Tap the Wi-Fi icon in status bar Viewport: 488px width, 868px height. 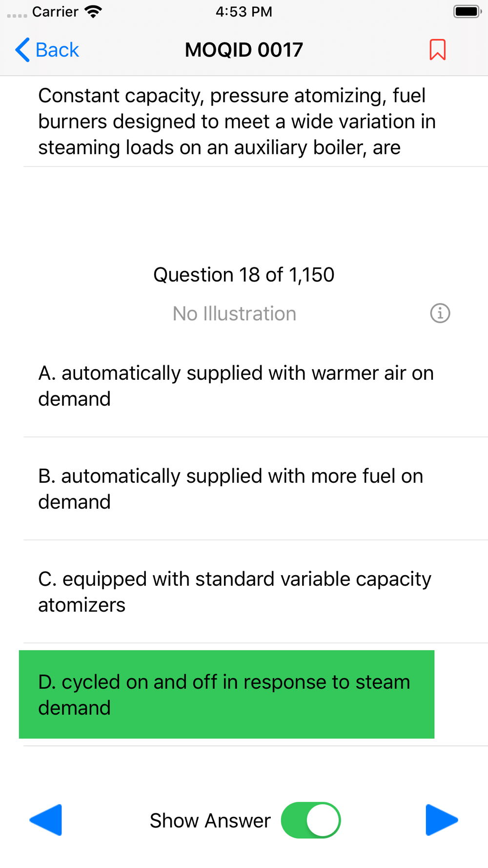pyautogui.click(x=93, y=12)
